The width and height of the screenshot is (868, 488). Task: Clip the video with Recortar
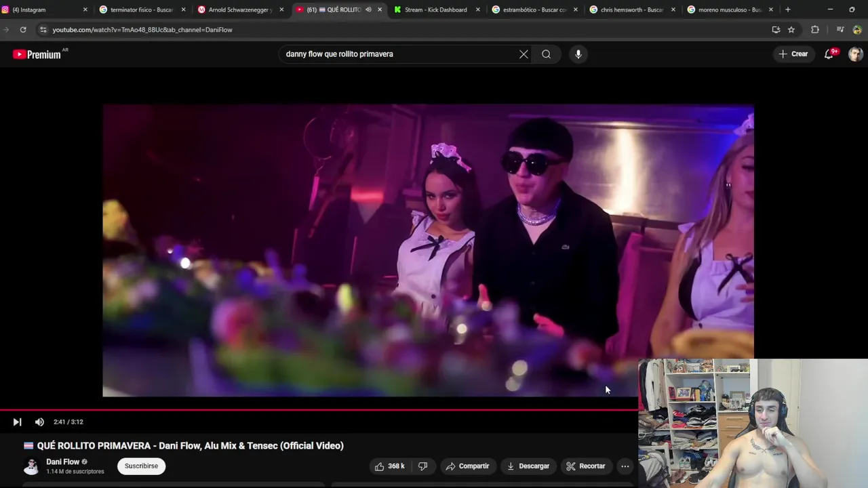point(586,466)
